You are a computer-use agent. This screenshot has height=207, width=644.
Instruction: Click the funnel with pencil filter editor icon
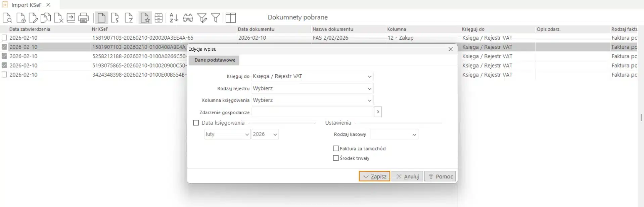202,17
